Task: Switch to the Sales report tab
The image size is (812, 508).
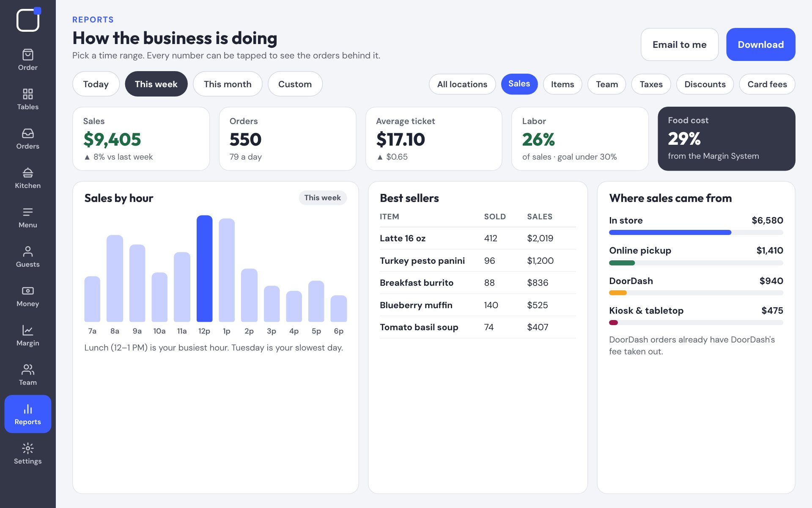Action: [x=519, y=84]
